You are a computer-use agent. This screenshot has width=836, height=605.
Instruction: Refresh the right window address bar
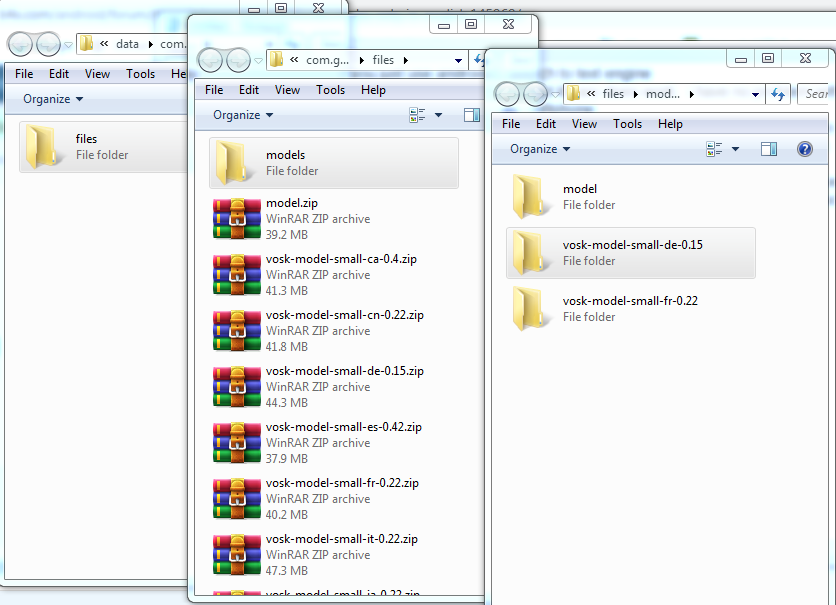click(x=778, y=94)
